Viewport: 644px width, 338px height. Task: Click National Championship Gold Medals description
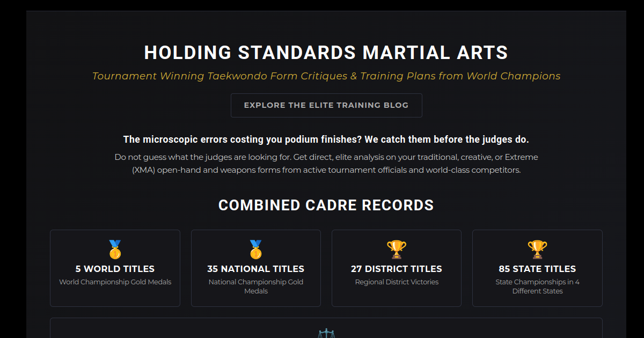(x=255, y=286)
